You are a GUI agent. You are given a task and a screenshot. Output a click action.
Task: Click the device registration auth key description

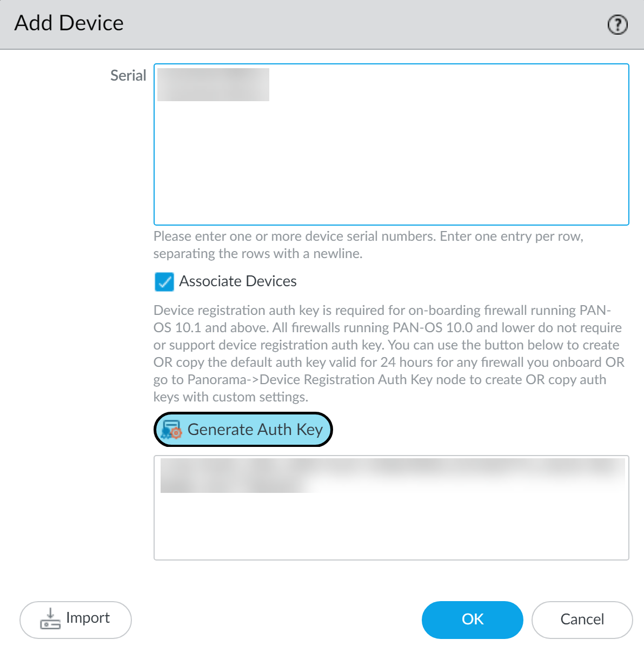click(388, 353)
